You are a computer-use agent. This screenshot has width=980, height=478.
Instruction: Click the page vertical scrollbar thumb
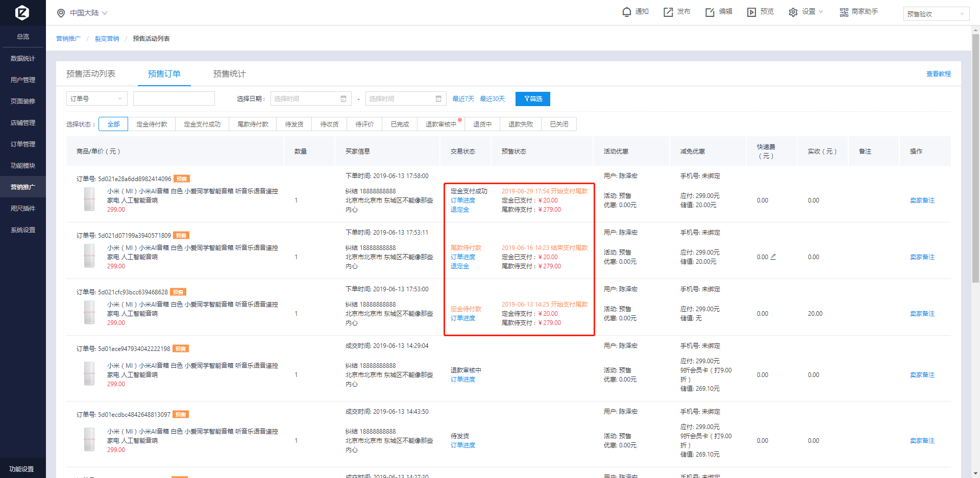(975, 158)
